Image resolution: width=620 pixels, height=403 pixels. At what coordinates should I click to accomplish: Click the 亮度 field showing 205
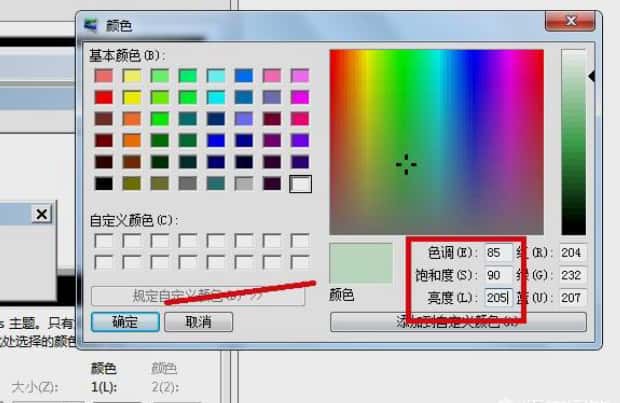coord(499,297)
